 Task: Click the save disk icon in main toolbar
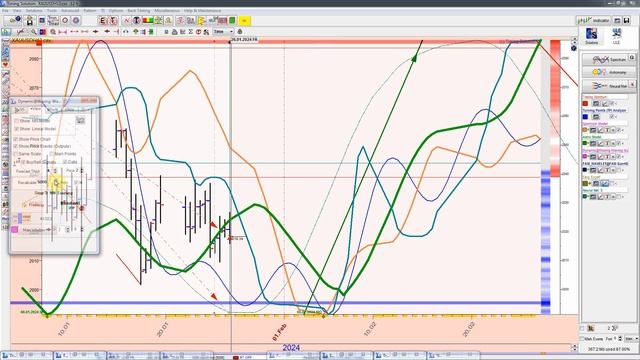click(29, 20)
